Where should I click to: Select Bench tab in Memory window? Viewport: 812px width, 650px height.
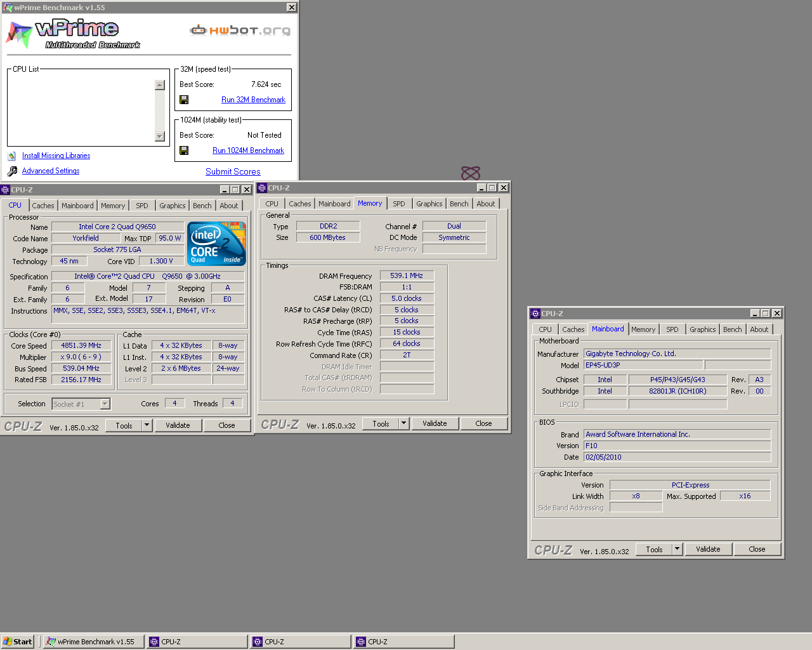(x=459, y=204)
